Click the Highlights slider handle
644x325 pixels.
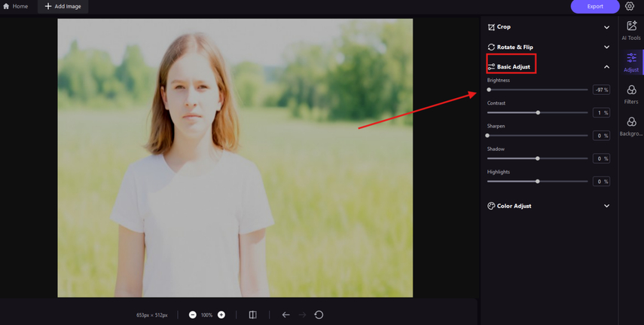tap(538, 182)
